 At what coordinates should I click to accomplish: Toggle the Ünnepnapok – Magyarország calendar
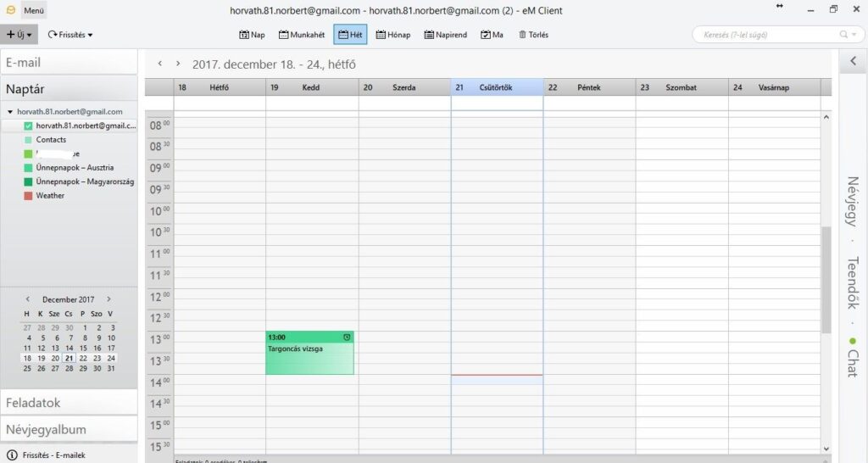pyautogui.click(x=28, y=181)
